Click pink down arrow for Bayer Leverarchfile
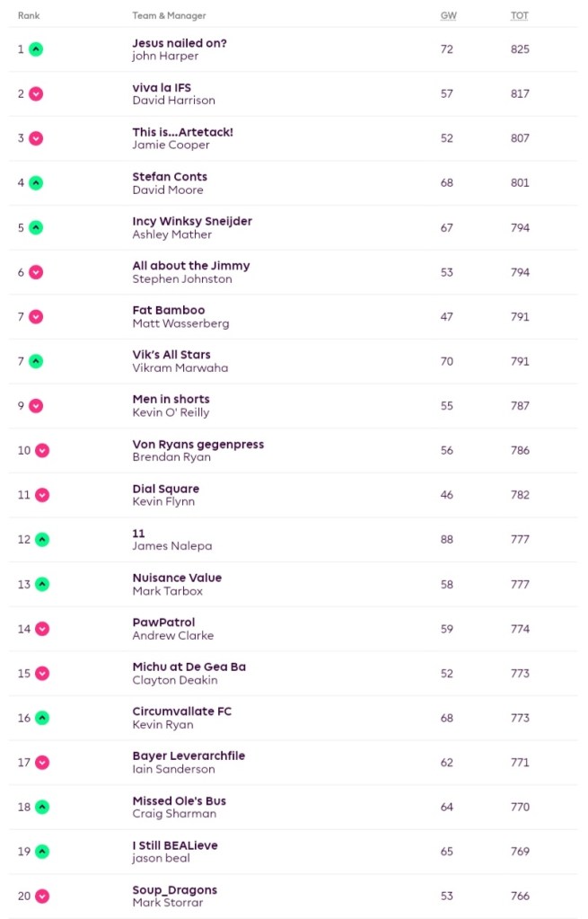588x919 pixels. point(42,763)
